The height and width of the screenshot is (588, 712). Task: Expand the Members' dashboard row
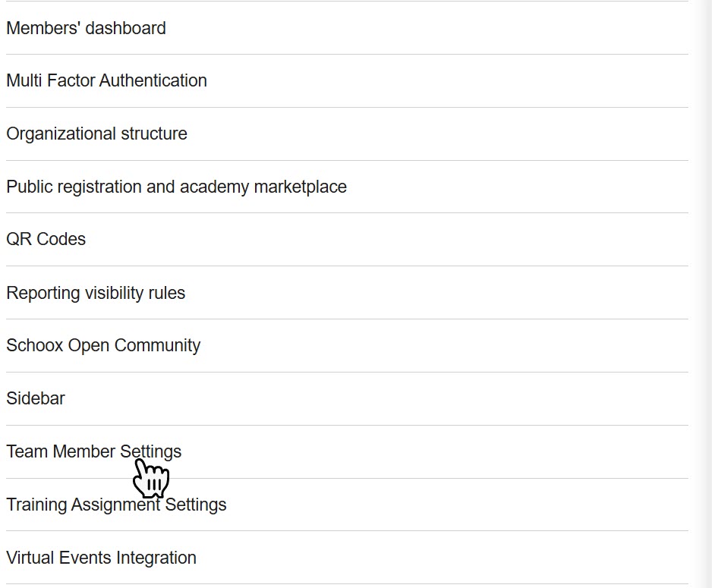[x=86, y=28]
